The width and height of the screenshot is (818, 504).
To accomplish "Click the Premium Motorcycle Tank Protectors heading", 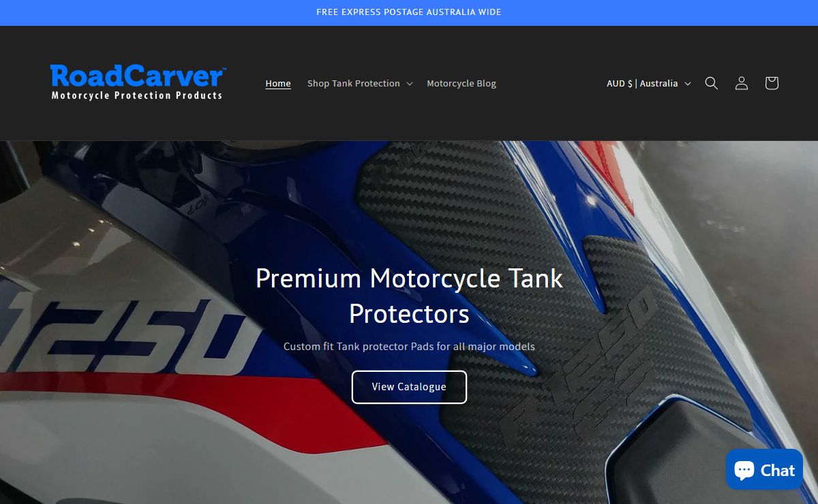I will (x=409, y=296).
